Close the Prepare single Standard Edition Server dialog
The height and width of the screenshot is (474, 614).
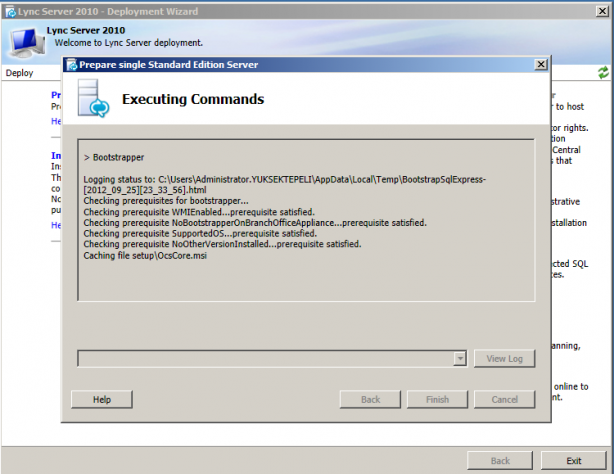point(540,64)
